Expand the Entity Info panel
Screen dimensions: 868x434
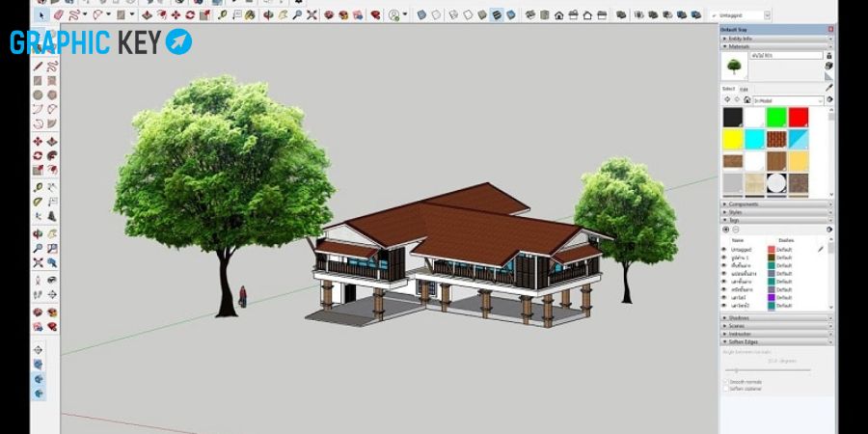click(x=776, y=39)
